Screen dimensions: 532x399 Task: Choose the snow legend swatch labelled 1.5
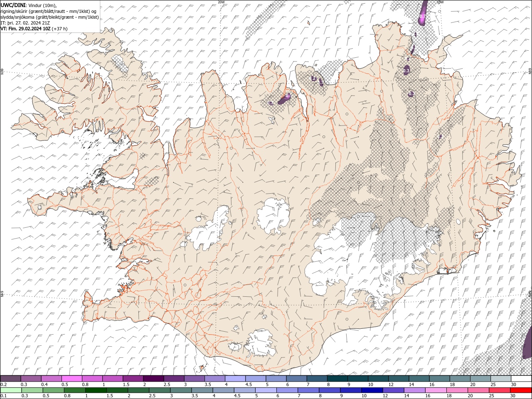coord(133,379)
